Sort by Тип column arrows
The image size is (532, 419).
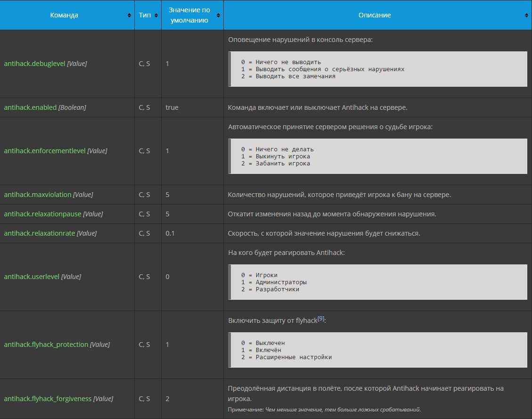pos(156,15)
